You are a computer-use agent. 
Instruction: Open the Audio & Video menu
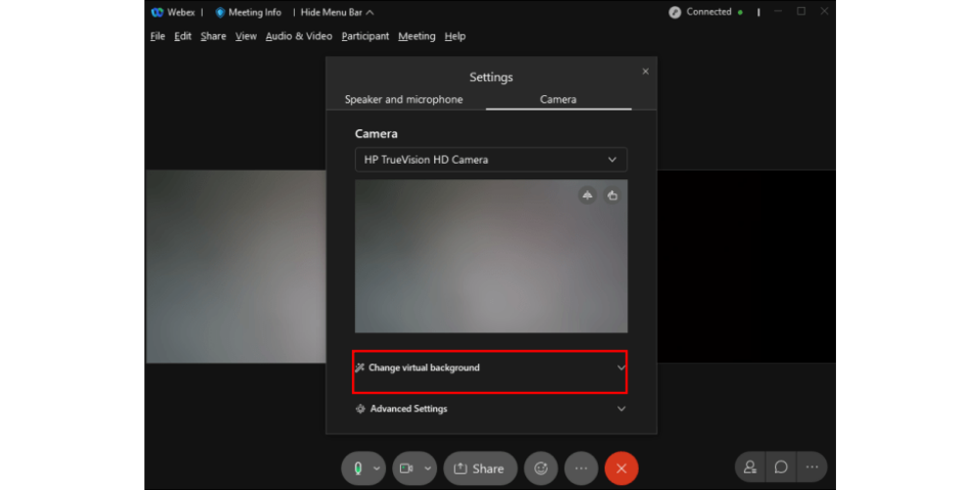(x=299, y=36)
